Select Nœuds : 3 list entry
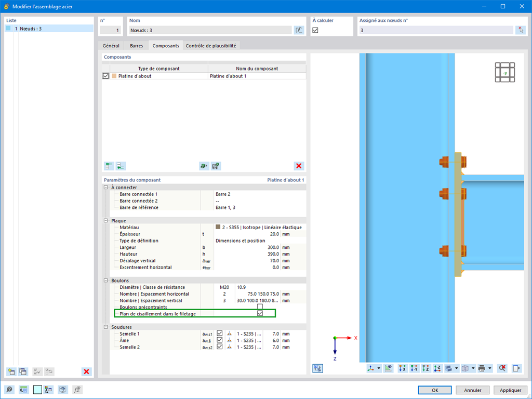The width and height of the screenshot is (532, 399). (49, 29)
